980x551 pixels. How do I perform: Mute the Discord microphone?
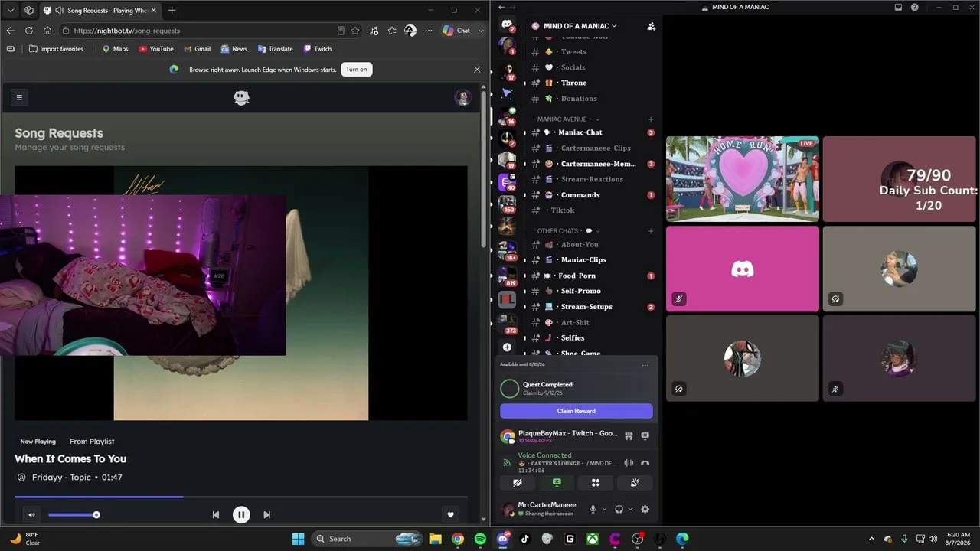tap(593, 509)
